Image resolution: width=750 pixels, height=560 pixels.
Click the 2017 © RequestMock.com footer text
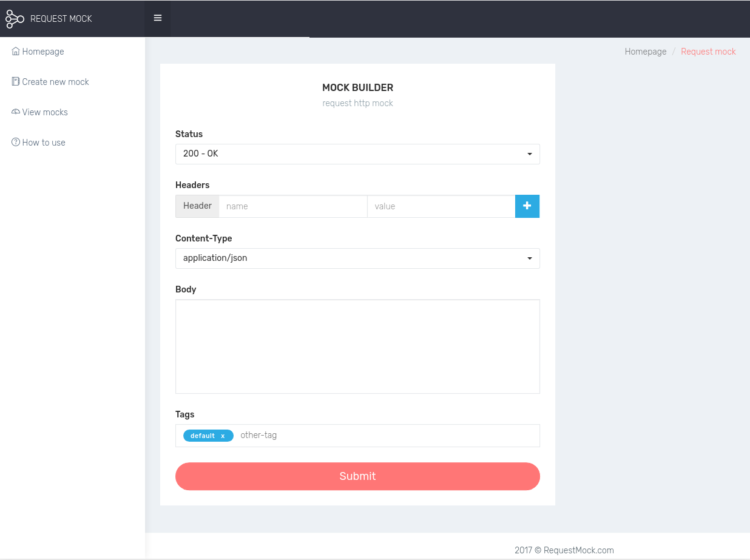tap(564, 550)
